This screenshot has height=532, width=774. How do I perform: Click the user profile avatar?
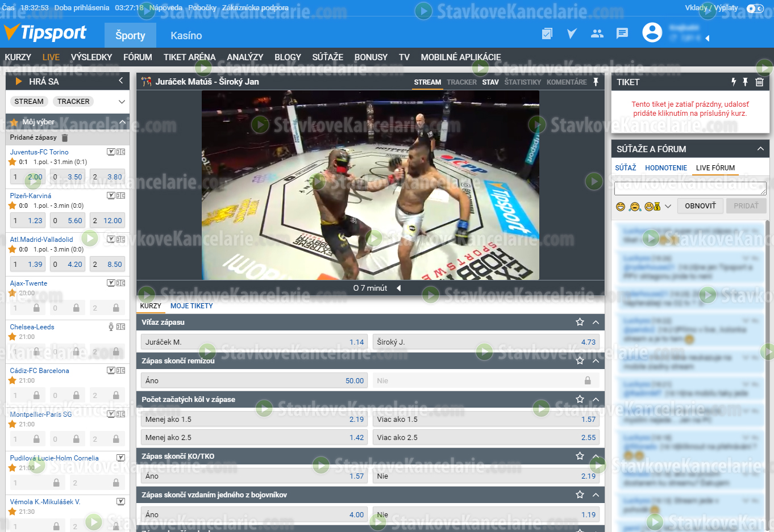[x=652, y=32]
